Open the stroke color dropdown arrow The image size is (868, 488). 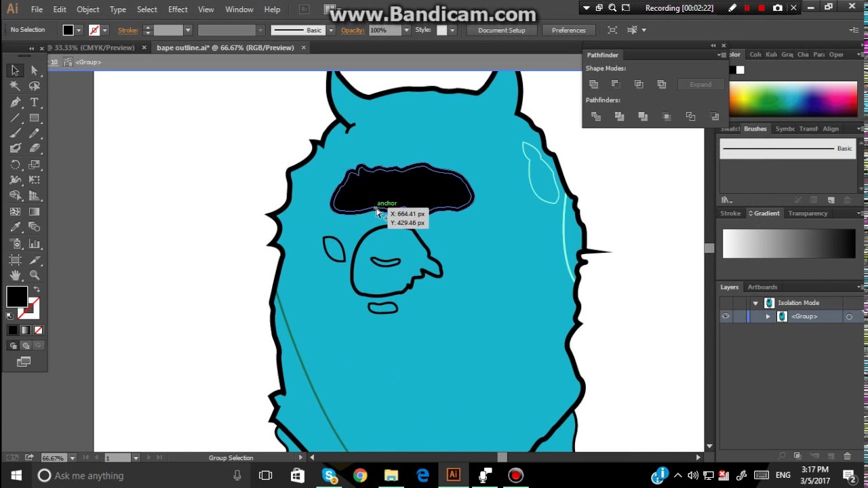pyautogui.click(x=104, y=30)
